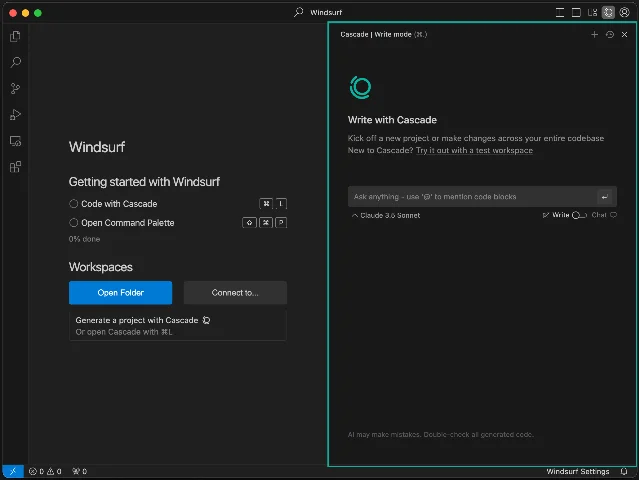Click the Connect to... button
The image size is (639, 480).
235,293
